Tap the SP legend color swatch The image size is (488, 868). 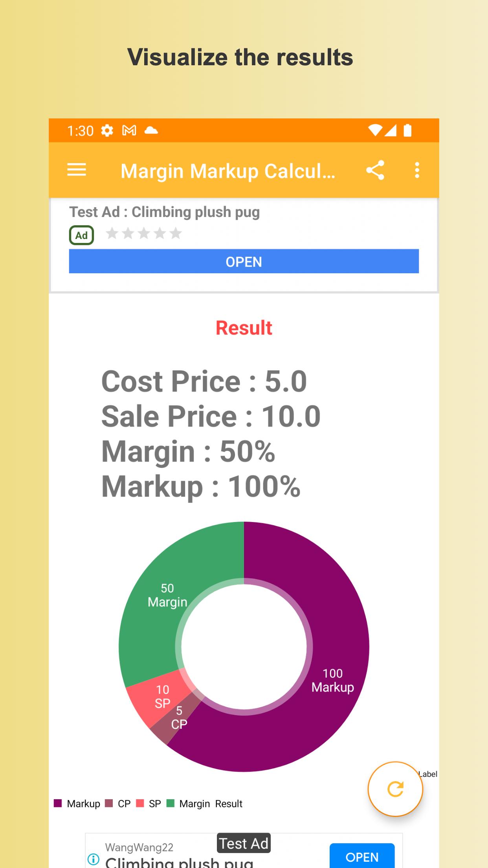coord(140,803)
